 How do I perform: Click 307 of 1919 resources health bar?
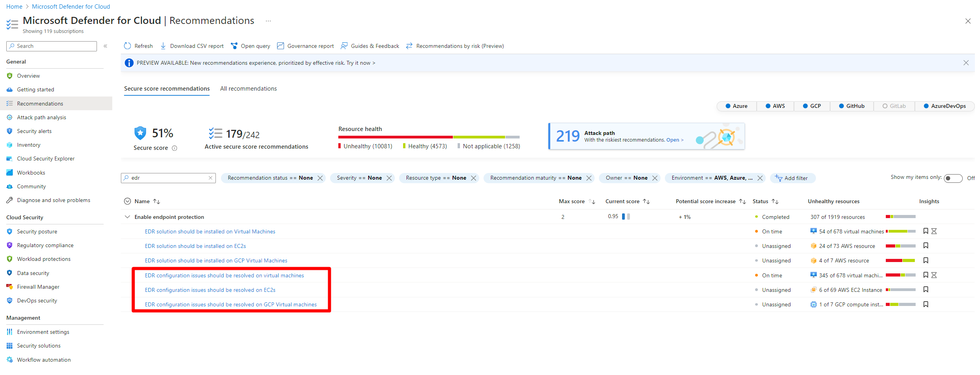(x=901, y=217)
